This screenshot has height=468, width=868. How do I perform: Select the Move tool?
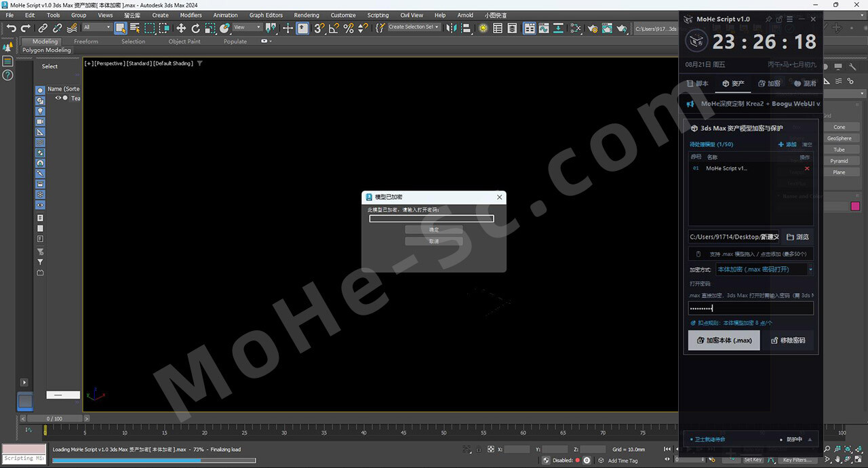[181, 28]
